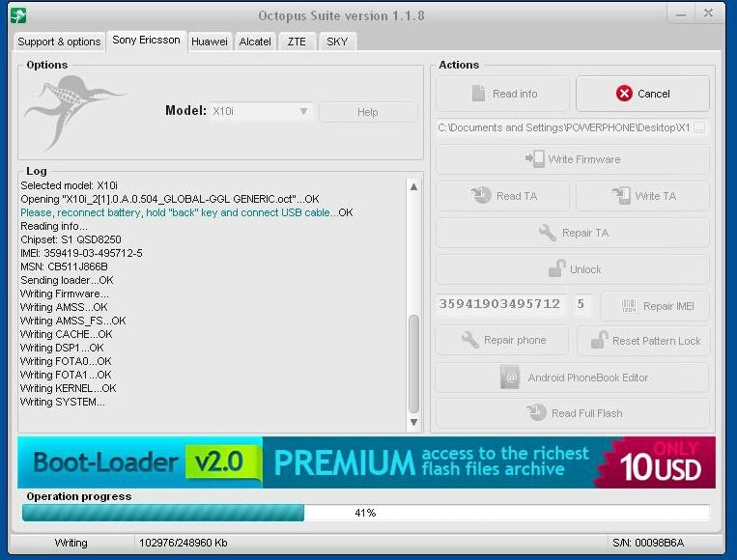Open the Model dropdown showing X10i
The width and height of the screenshot is (737, 560).
[x=261, y=111]
